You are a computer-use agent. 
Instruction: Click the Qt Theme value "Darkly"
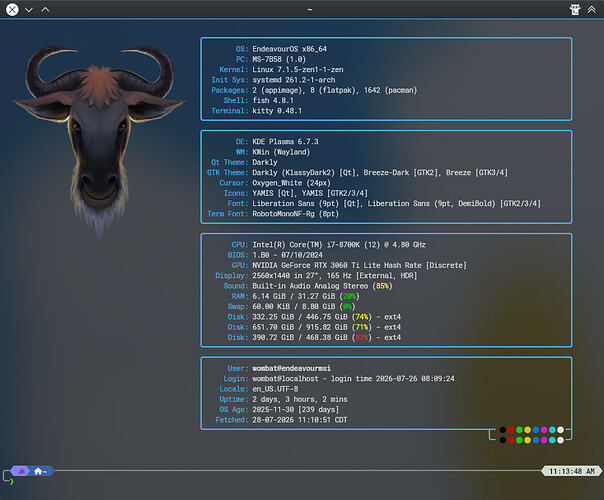[265, 162]
